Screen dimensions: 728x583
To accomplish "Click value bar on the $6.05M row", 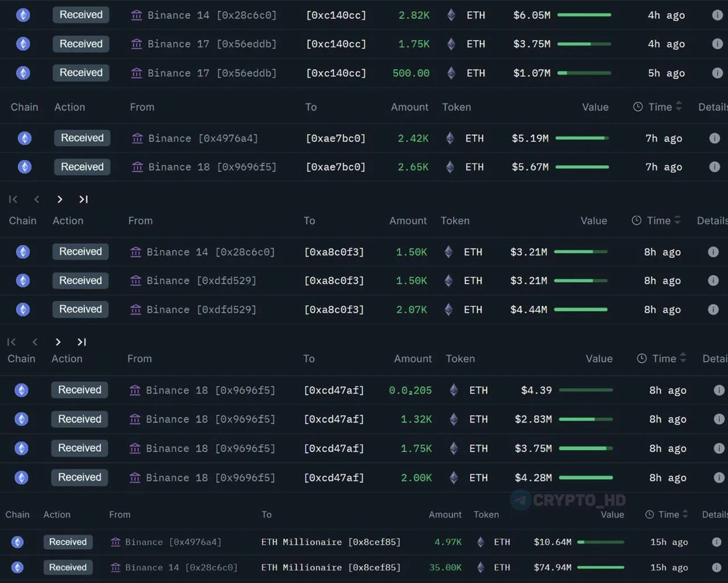I will click(584, 15).
